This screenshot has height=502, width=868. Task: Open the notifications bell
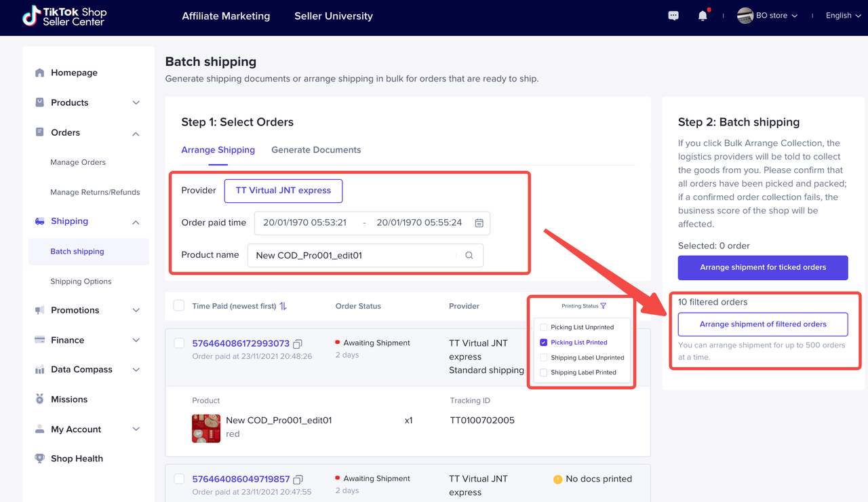[x=703, y=16]
